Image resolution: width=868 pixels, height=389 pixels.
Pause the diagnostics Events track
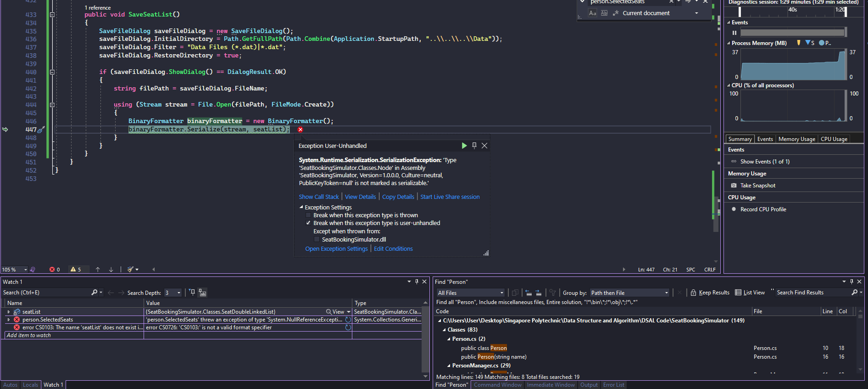pyautogui.click(x=734, y=33)
